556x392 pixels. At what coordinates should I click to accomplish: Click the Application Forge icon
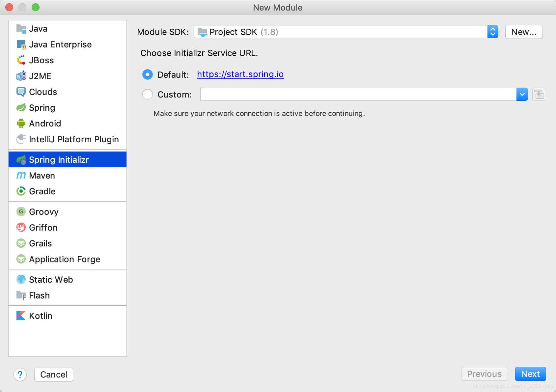pos(21,259)
